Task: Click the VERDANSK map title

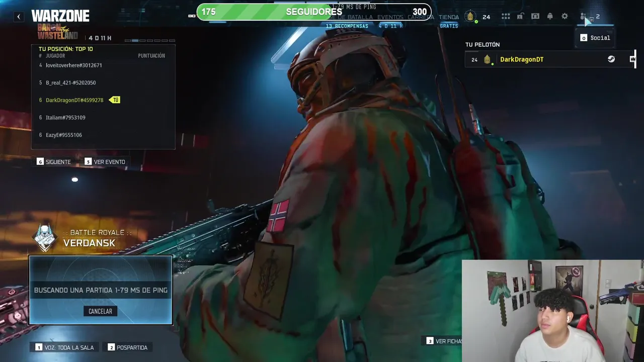Action: [89, 243]
